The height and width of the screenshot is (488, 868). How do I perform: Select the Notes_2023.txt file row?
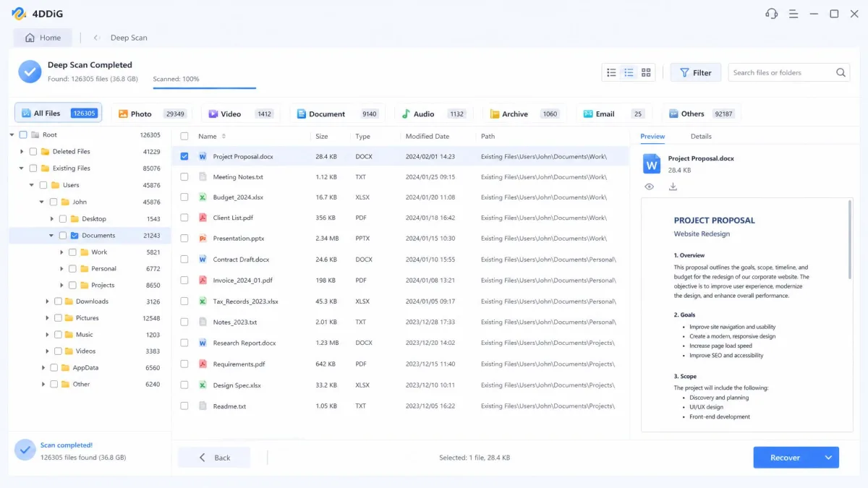point(400,322)
